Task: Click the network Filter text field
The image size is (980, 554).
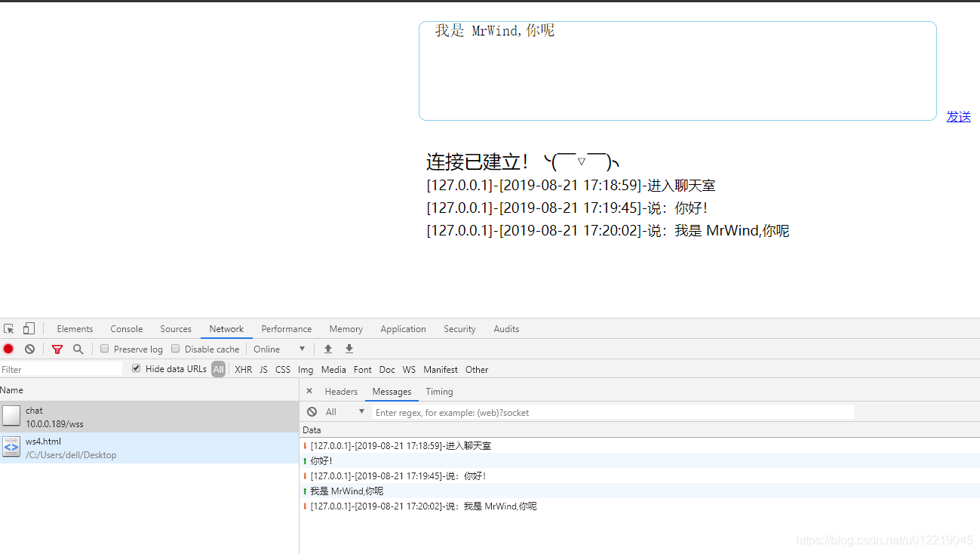Action: point(61,369)
